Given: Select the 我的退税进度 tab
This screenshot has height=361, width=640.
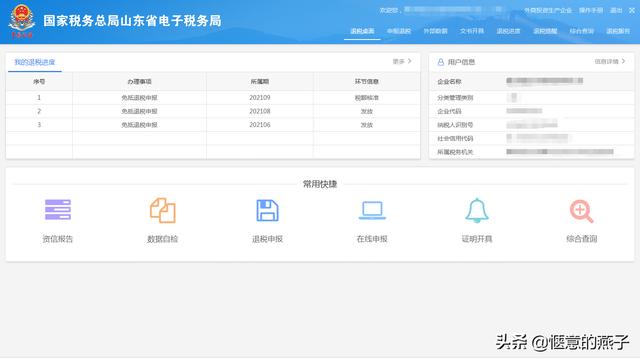Looking at the screenshot, I should (35, 62).
